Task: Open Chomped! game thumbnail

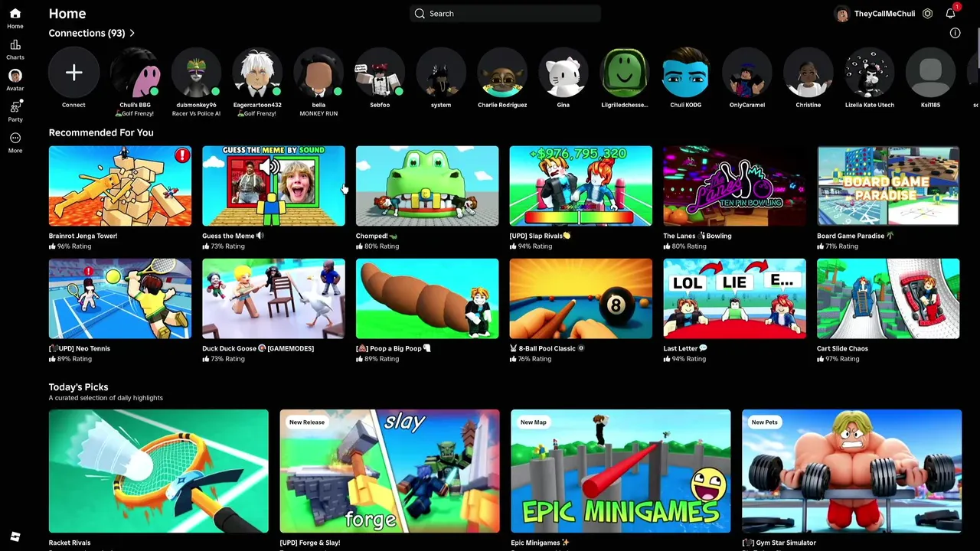Action: click(427, 186)
